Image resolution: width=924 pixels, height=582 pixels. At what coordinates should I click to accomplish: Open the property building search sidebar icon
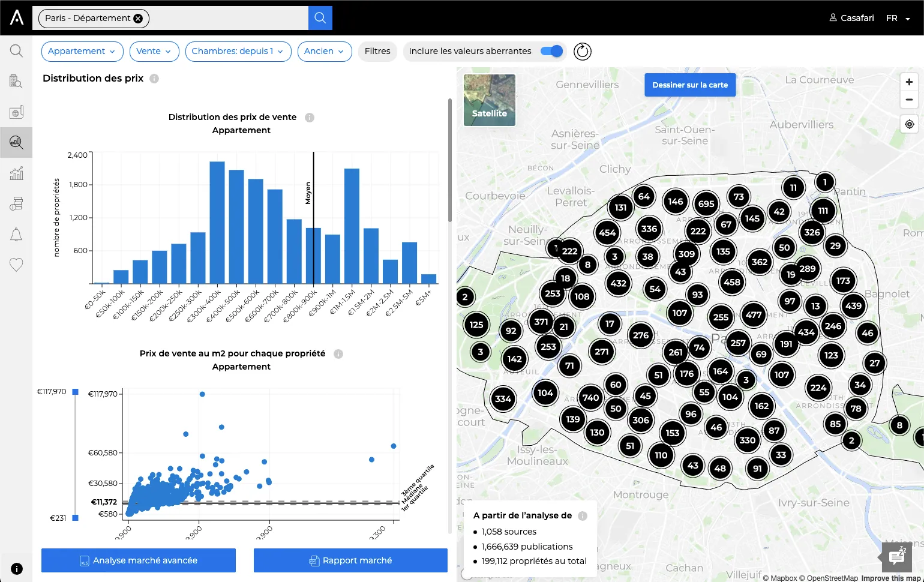point(16,82)
